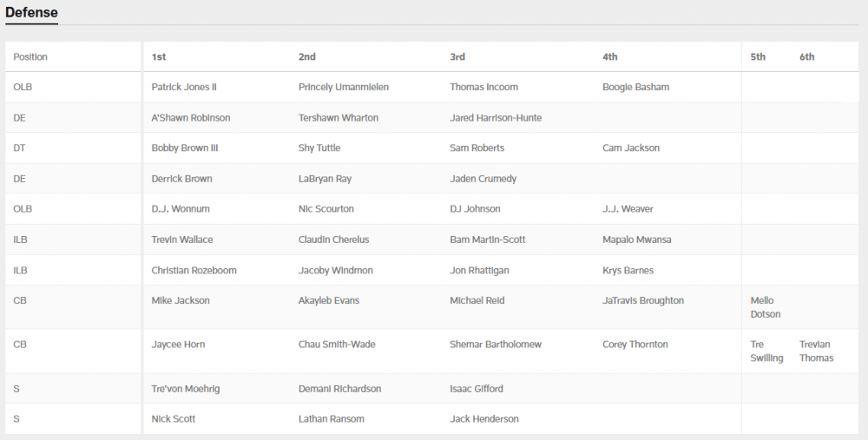This screenshot has width=868, height=440.
Task: Click Tre'von Moehrig starting safety
Action: (x=185, y=389)
